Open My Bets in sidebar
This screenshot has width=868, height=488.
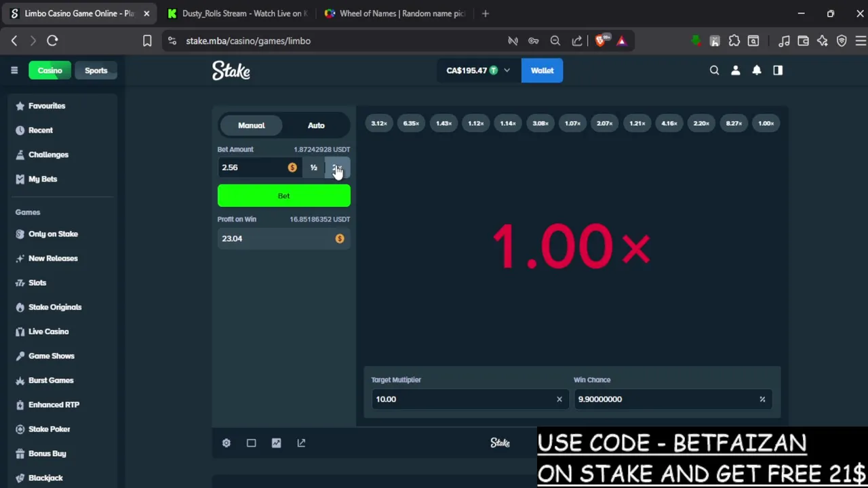pyautogui.click(x=43, y=179)
